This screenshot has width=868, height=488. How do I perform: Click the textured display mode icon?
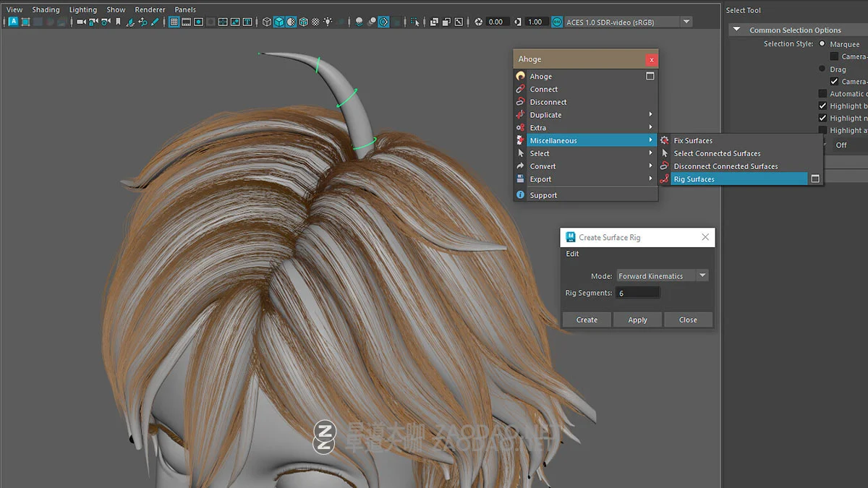click(x=291, y=22)
